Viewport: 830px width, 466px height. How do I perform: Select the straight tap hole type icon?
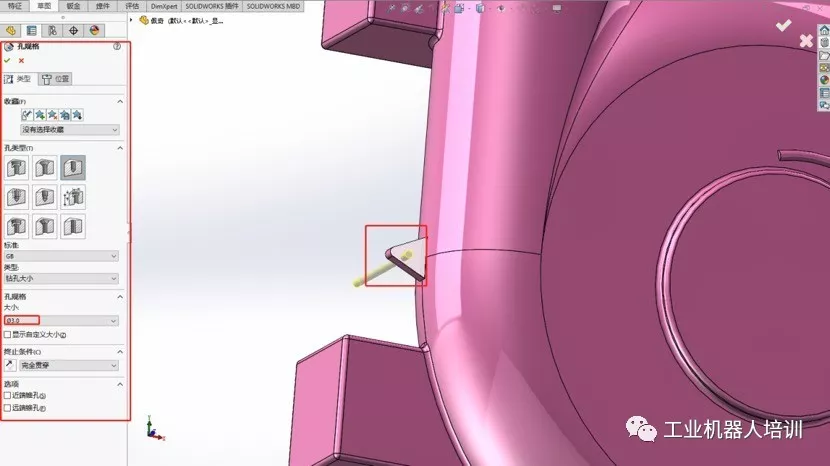click(x=16, y=197)
